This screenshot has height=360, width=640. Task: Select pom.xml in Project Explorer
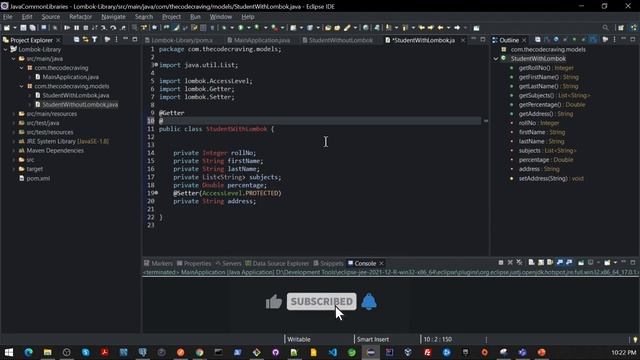[38, 178]
